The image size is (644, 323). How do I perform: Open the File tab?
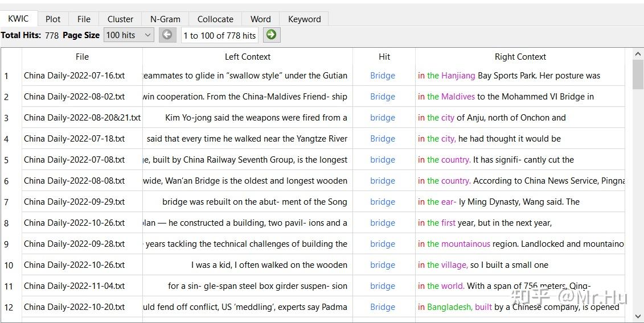pos(84,19)
